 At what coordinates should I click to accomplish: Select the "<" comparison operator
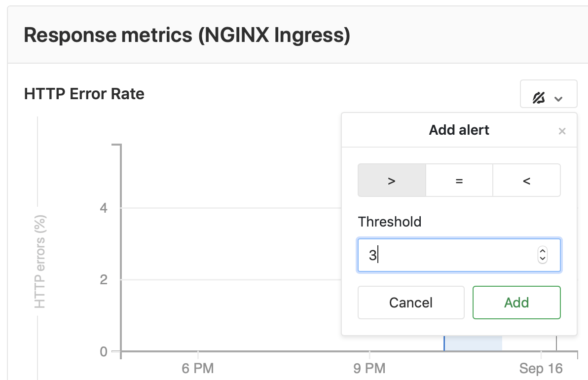[x=526, y=180]
